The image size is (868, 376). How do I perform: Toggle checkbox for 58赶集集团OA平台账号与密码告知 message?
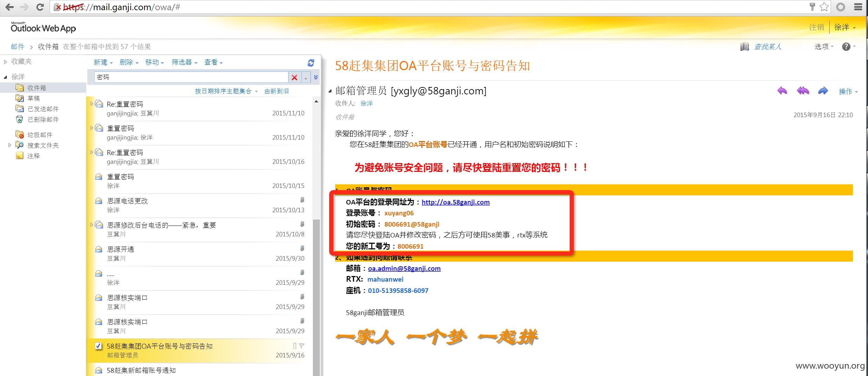(x=99, y=346)
